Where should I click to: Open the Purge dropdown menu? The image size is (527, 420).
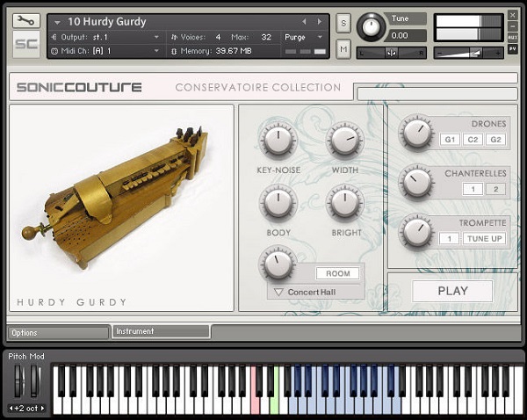coord(304,37)
